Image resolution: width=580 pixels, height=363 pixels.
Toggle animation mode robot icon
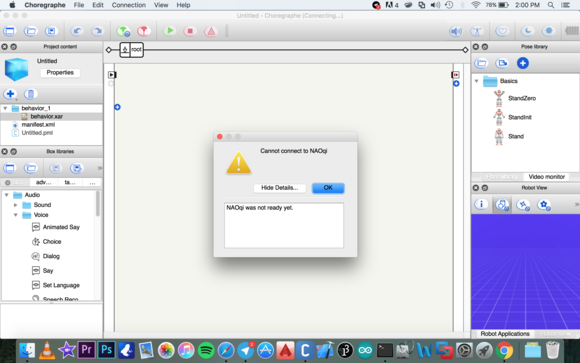pos(477,31)
